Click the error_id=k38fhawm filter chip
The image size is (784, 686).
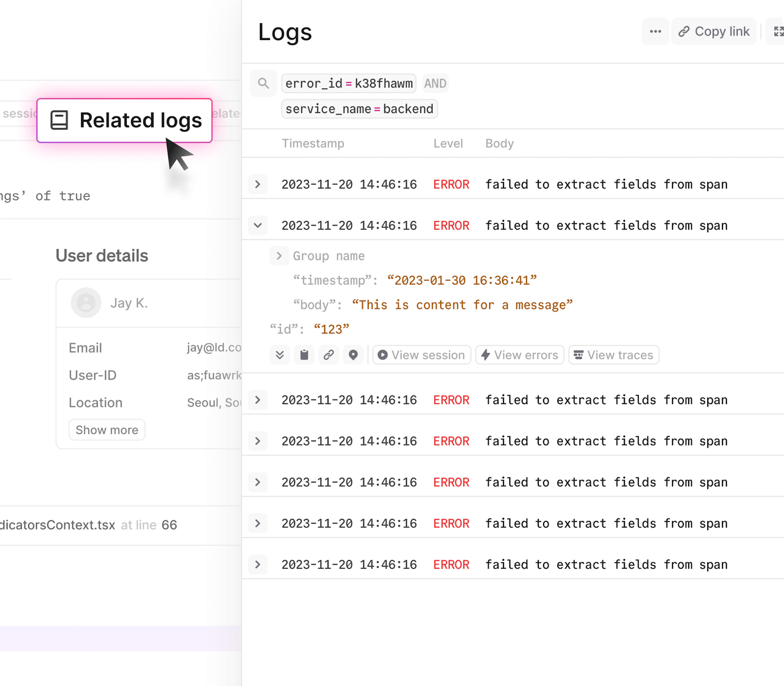tap(349, 84)
